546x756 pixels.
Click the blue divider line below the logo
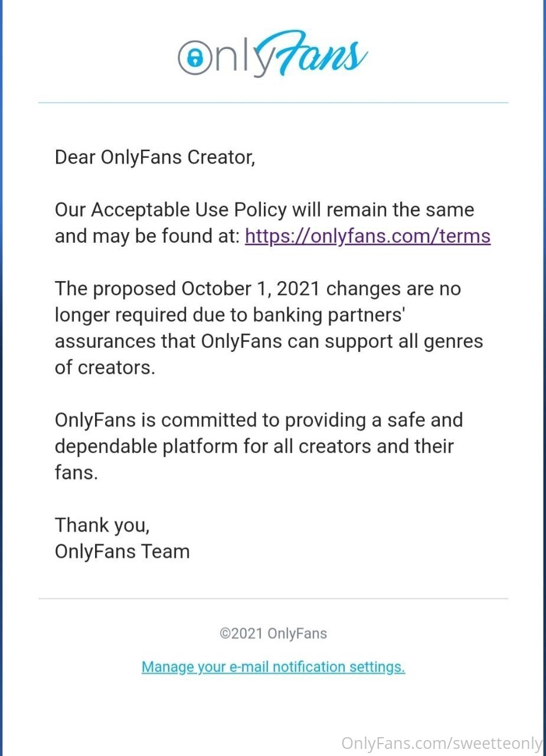273,103
